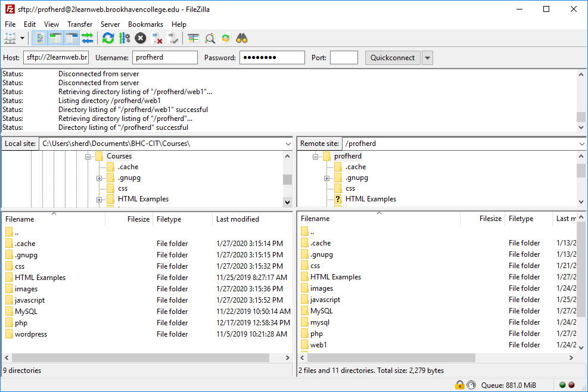Viewport: 588px width, 392px height.
Task: Select local css tree folder
Action: [x=123, y=188]
